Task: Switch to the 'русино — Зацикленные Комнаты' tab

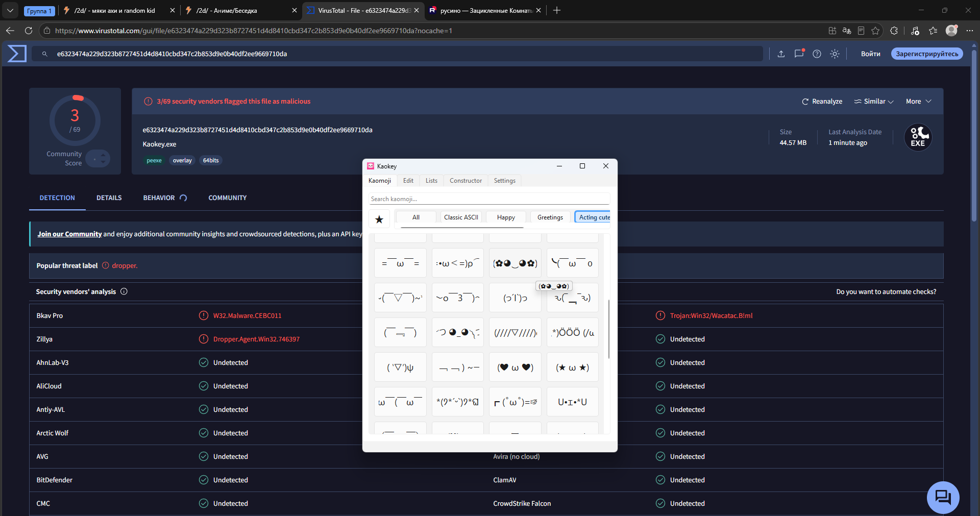Action: [485, 10]
